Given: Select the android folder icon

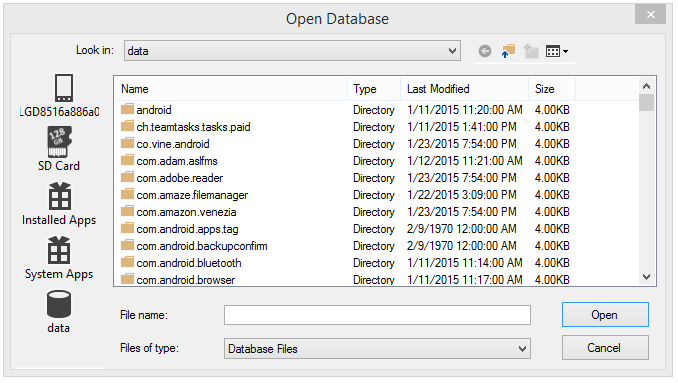Looking at the screenshot, I should 127,109.
